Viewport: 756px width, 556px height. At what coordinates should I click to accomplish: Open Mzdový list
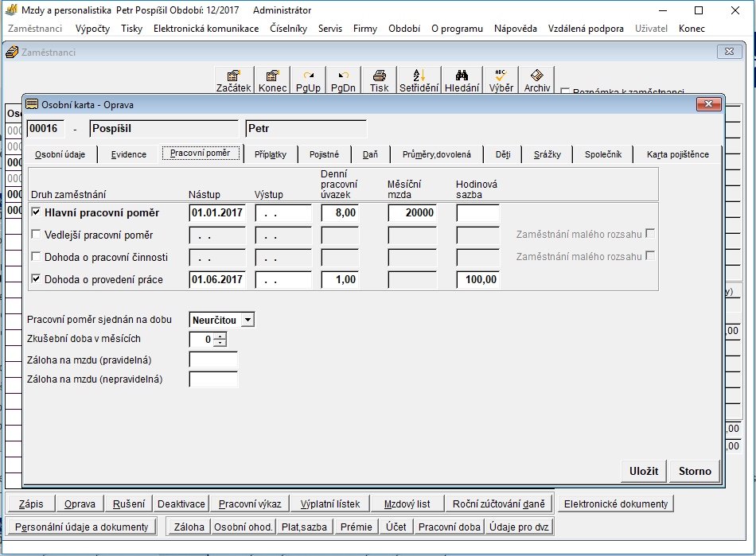[x=407, y=504]
